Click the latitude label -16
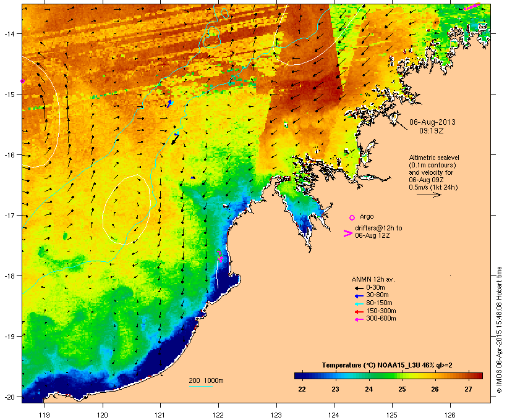The height and width of the screenshot is (420, 507). pos(9,155)
